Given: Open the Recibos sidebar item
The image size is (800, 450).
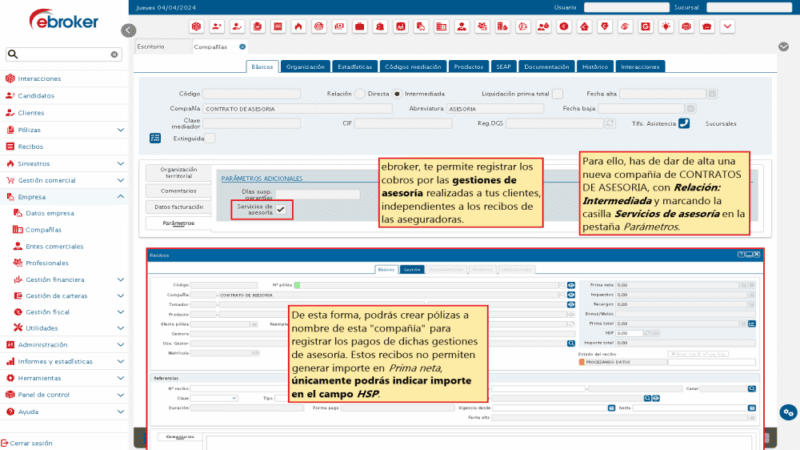Looking at the screenshot, I should 30,146.
